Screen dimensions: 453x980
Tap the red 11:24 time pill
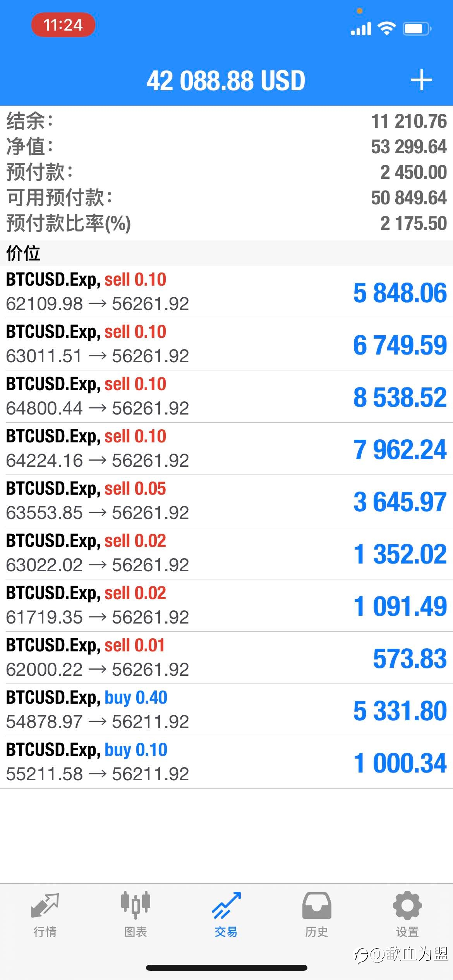(63, 25)
